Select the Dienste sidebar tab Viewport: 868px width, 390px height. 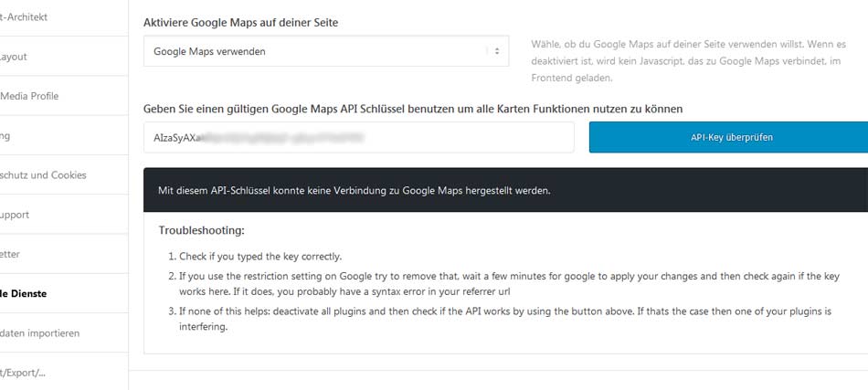click(64, 294)
